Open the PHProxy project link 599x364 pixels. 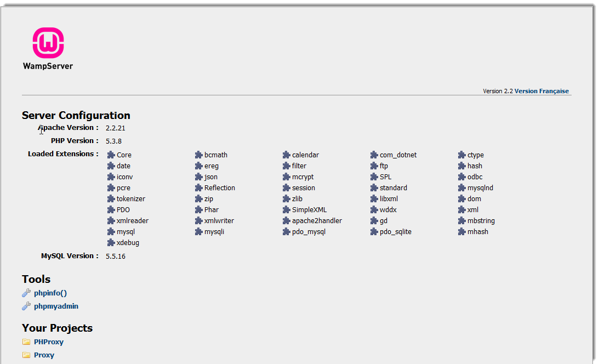[x=49, y=342]
